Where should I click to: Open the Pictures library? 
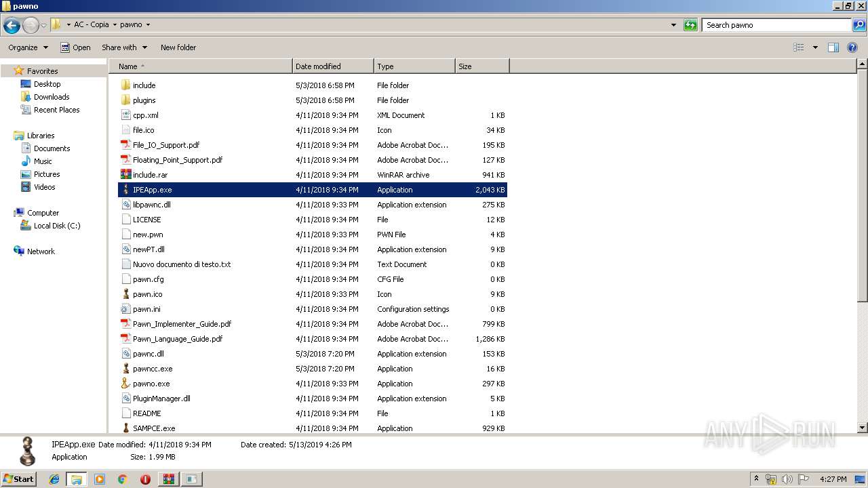[x=47, y=174]
